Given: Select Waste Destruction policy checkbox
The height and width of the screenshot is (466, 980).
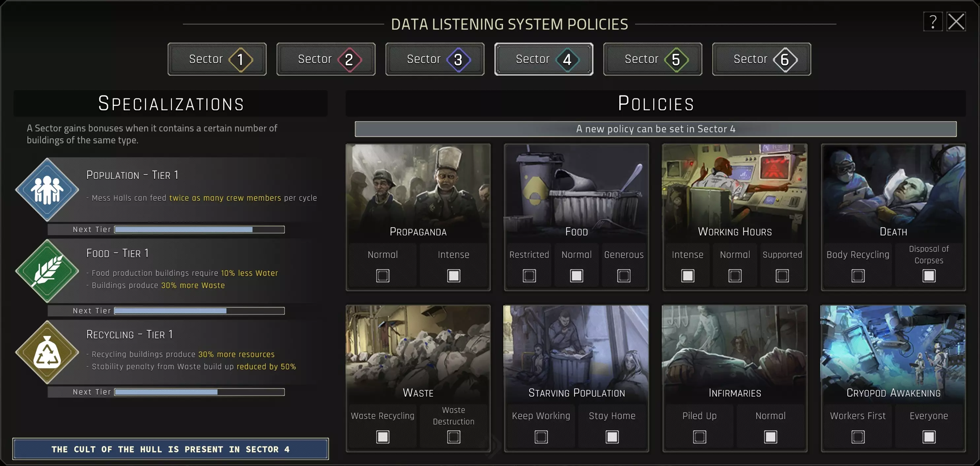Looking at the screenshot, I should (x=453, y=436).
